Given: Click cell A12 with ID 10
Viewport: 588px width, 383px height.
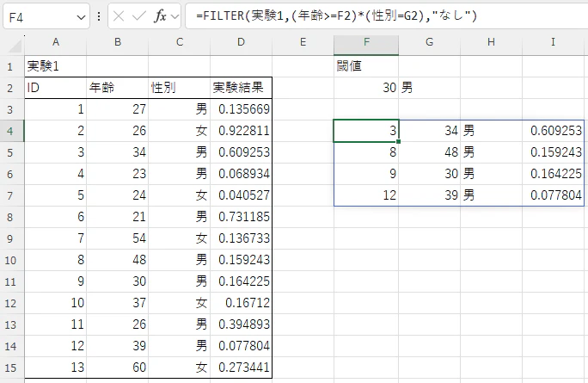Looking at the screenshot, I should click(x=56, y=303).
